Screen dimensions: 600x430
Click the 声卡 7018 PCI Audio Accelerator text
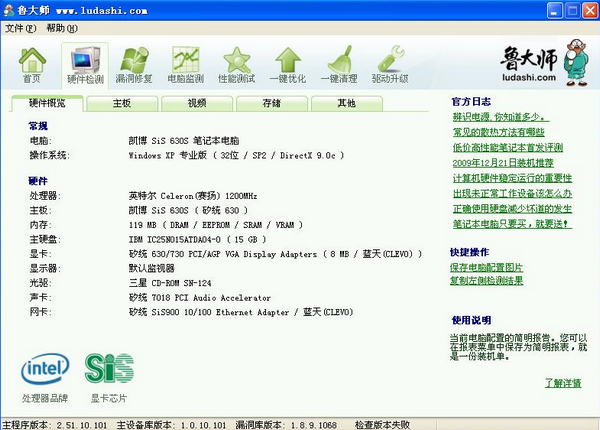tap(200, 298)
